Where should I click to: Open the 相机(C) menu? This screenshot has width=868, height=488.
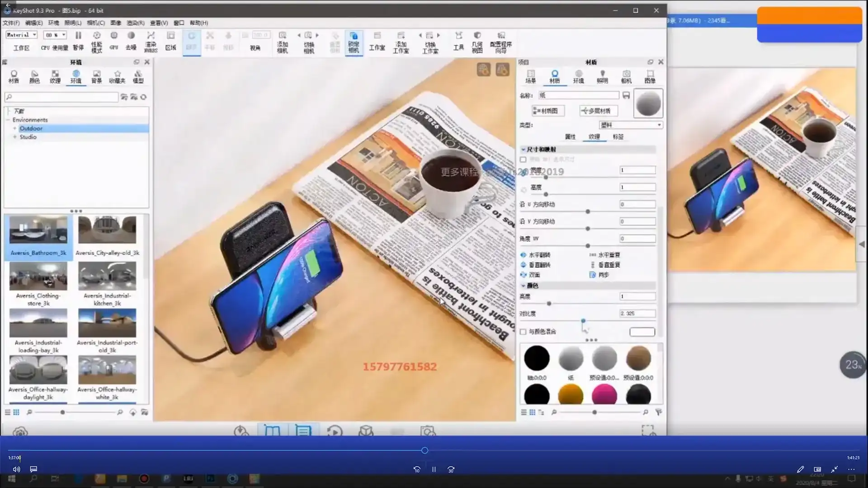click(x=95, y=23)
